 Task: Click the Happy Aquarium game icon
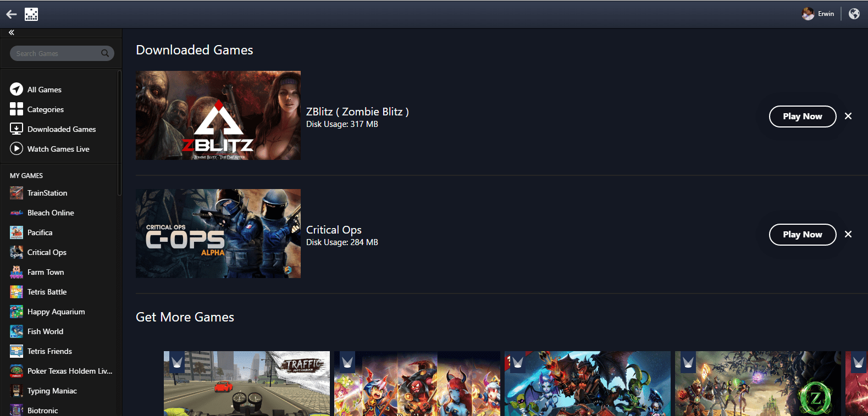click(16, 312)
